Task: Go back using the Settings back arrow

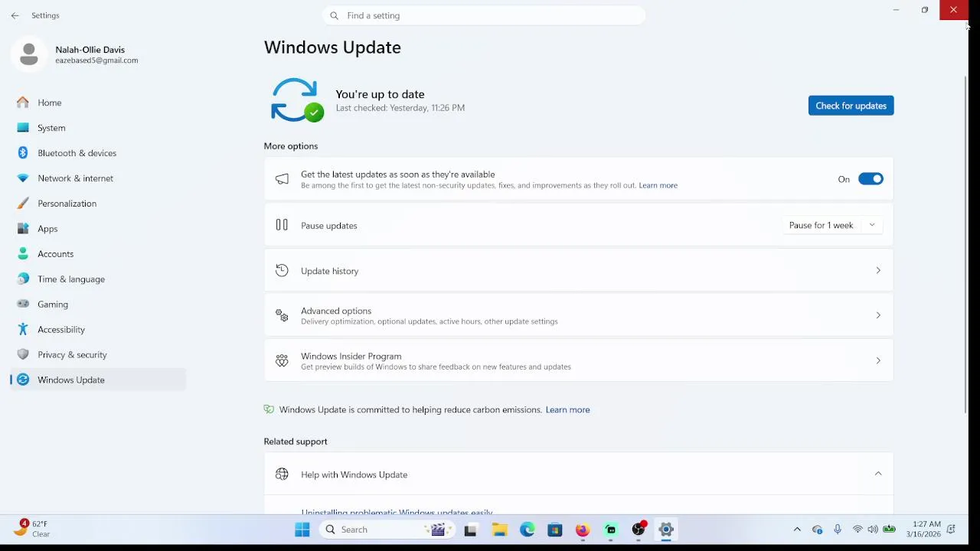Action: 15,15
